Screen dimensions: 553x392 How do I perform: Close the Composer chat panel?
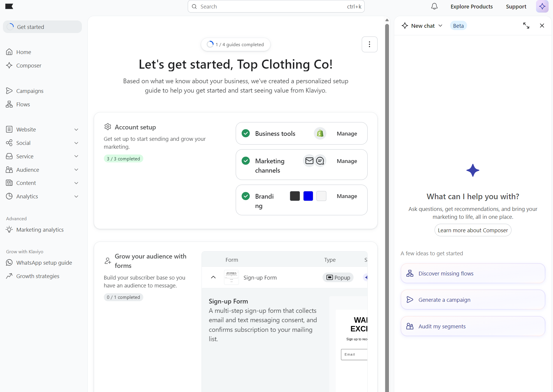click(x=542, y=26)
